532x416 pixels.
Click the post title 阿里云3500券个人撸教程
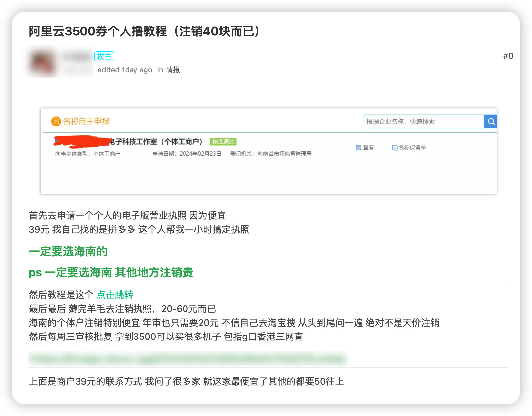tap(144, 31)
